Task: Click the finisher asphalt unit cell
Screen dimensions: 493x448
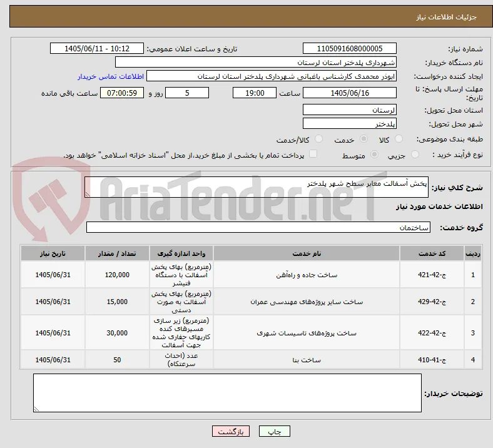Action: tap(181, 275)
